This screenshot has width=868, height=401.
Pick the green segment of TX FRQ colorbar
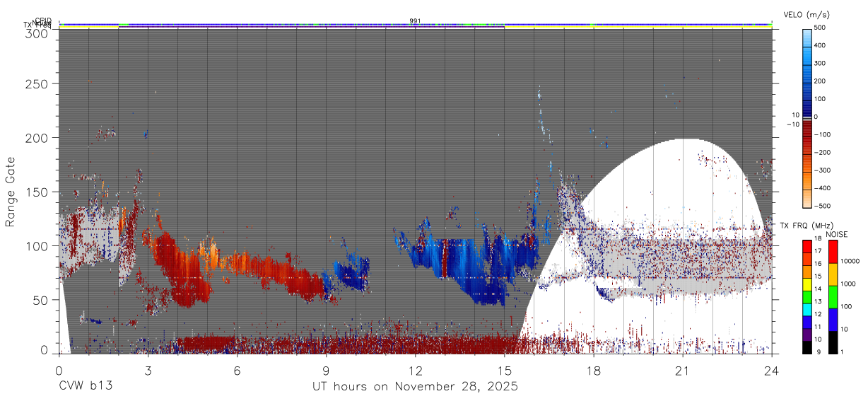pos(807,297)
